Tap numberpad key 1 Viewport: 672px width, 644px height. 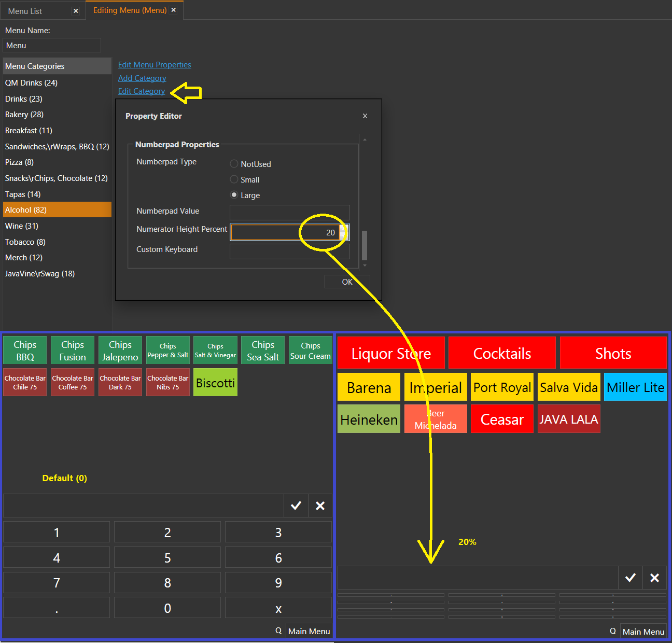click(x=57, y=532)
